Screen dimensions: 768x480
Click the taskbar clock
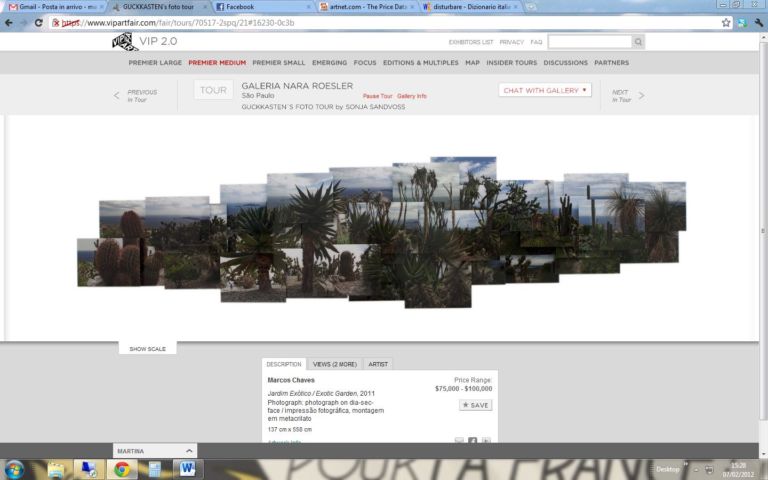(738, 470)
